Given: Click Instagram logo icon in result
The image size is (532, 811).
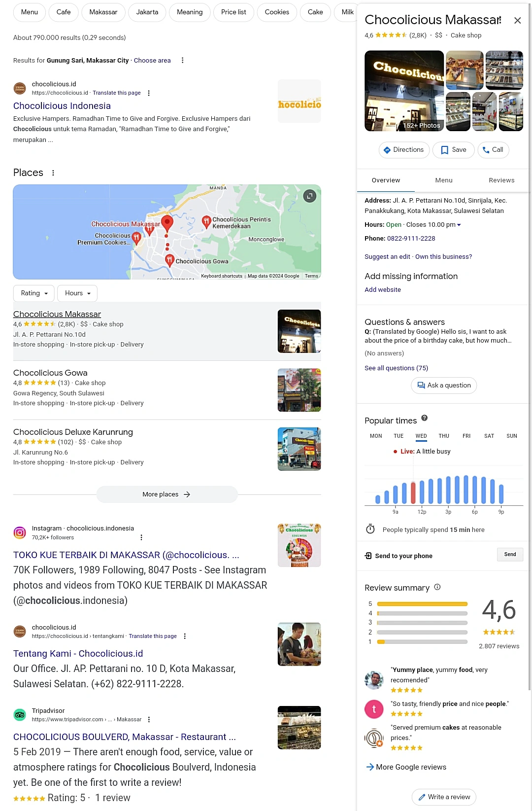Looking at the screenshot, I should (x=20, y=532).
